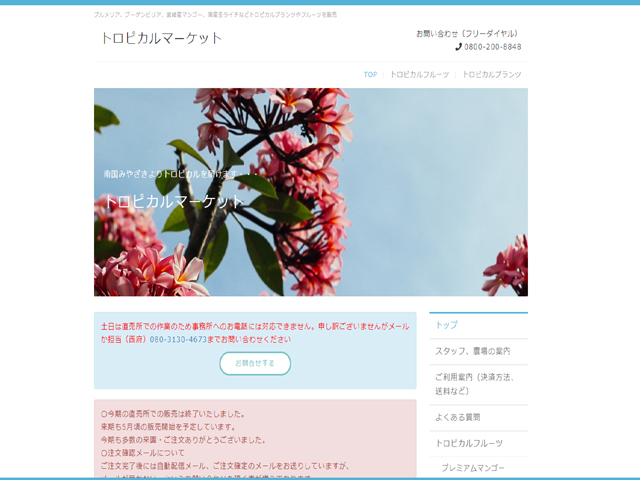Screen dimensions: 640x480
Task: Click the お問い合わせ（フリーダイヤル） heading
Action: tap(467, 34)
